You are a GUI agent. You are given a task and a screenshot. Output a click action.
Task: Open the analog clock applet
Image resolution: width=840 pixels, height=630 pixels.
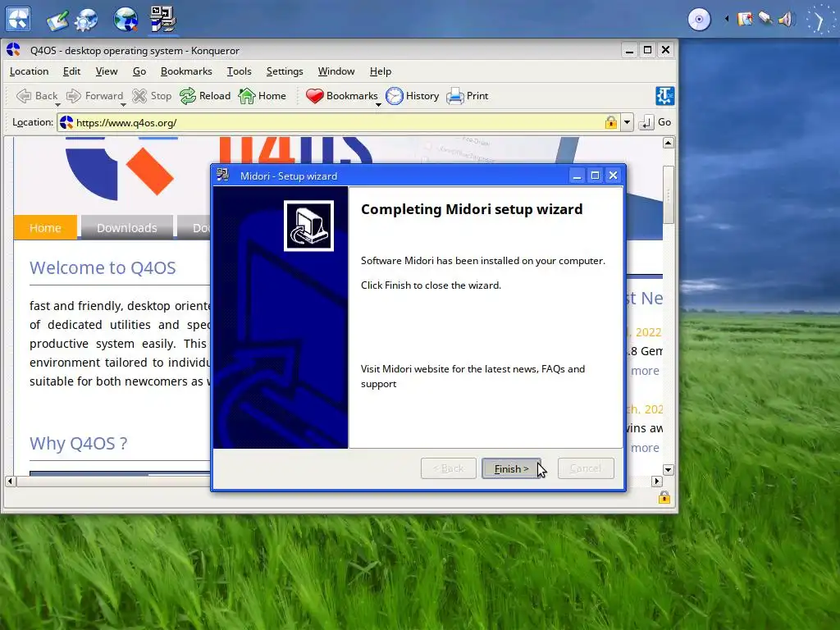819,21
